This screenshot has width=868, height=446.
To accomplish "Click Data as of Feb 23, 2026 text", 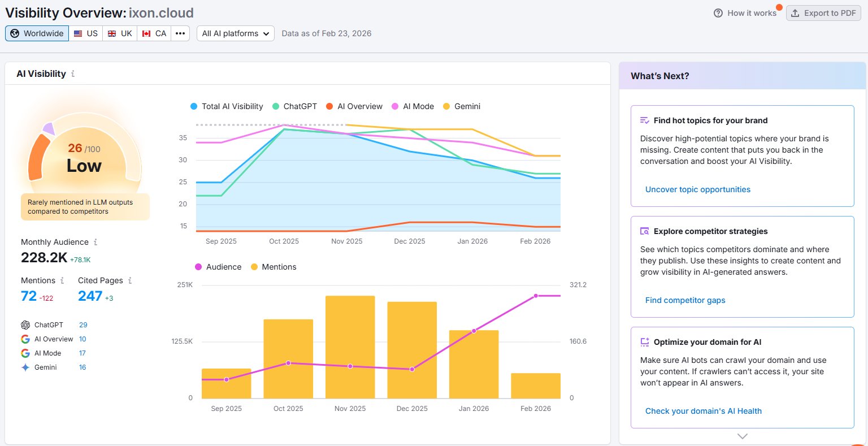I will 327,33.
